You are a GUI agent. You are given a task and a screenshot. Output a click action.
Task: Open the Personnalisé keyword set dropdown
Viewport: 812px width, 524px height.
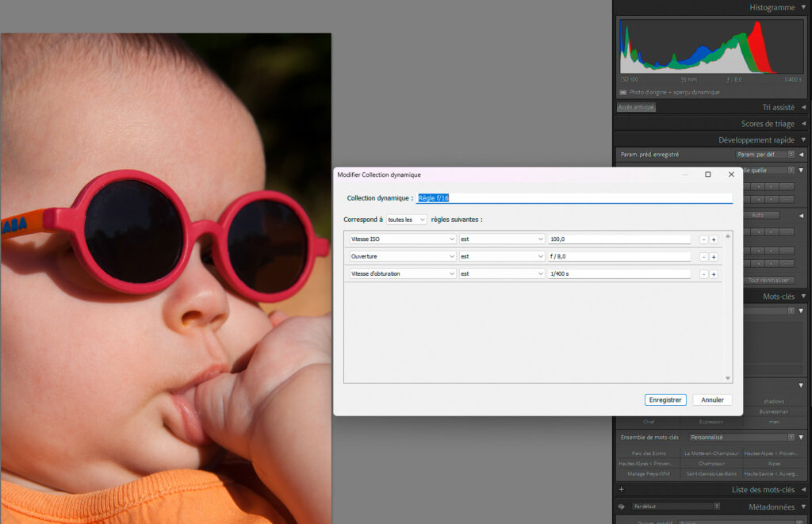pos(741,437)
